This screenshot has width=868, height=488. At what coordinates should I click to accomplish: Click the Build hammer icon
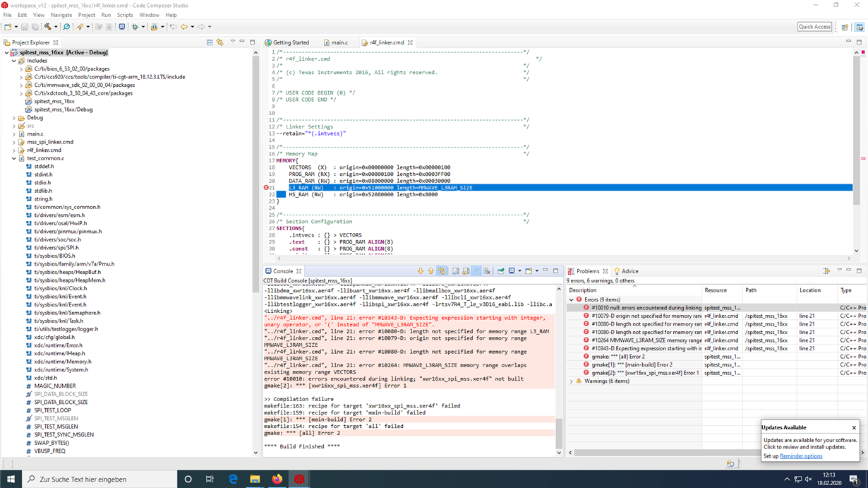pos(47,27)
